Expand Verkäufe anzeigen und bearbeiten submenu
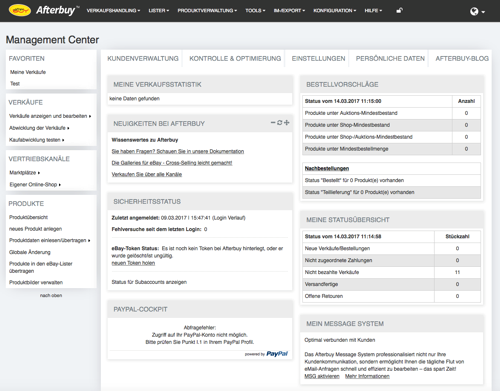 pyautogui.click(x=50, y=116)
